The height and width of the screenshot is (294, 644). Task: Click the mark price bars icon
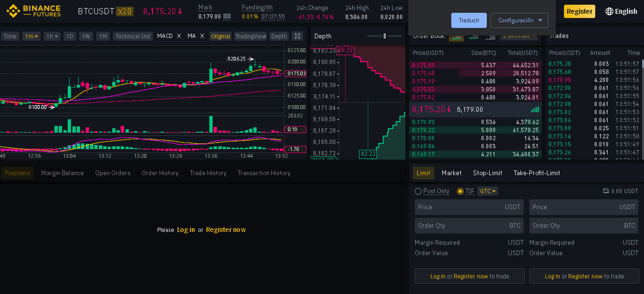[227, 17]
